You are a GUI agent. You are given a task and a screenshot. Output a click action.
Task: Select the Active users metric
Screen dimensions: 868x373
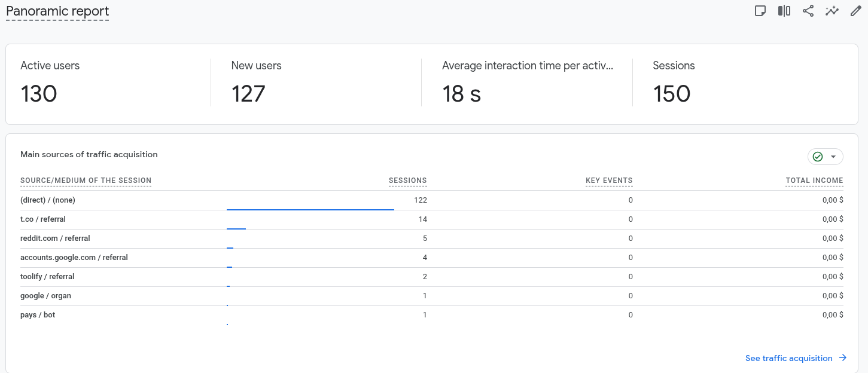(50, 66)
